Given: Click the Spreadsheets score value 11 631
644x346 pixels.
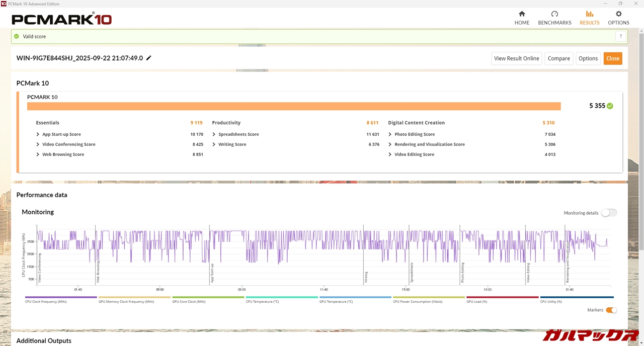Looking at the screenshot, I should (x=372, y=134).
